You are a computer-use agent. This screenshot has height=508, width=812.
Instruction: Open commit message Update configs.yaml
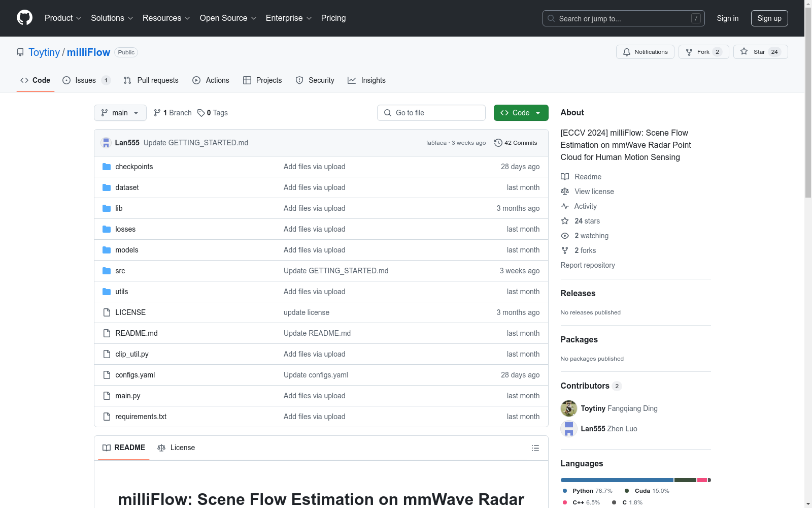[316, 375]
